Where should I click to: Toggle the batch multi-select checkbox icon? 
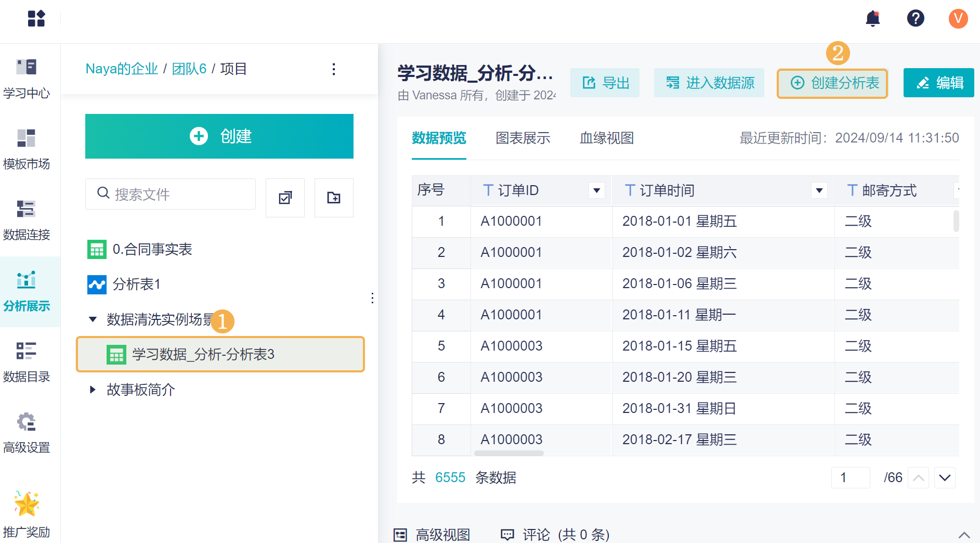pos(285,198)
